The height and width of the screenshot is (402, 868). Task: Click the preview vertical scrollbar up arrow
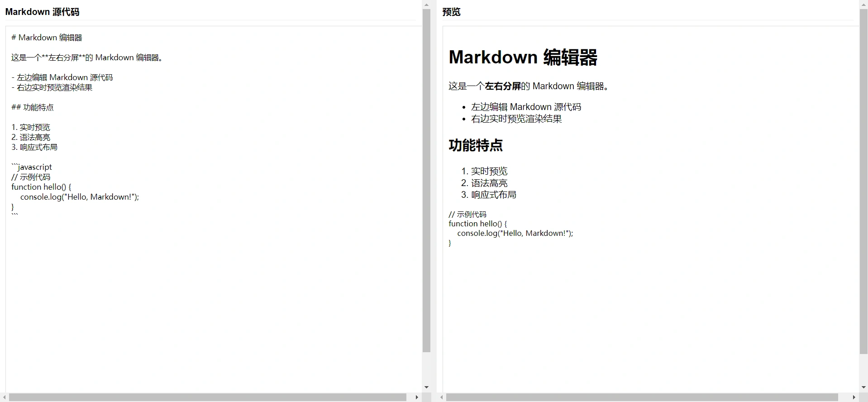863,5
